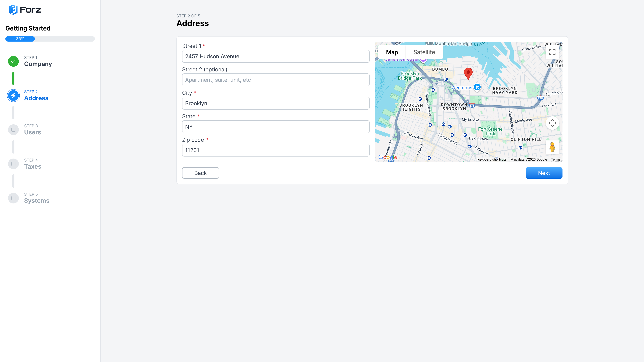Click the Downtown Brooklyn map label
644x362 pixels.
click(x=454, y=106)
